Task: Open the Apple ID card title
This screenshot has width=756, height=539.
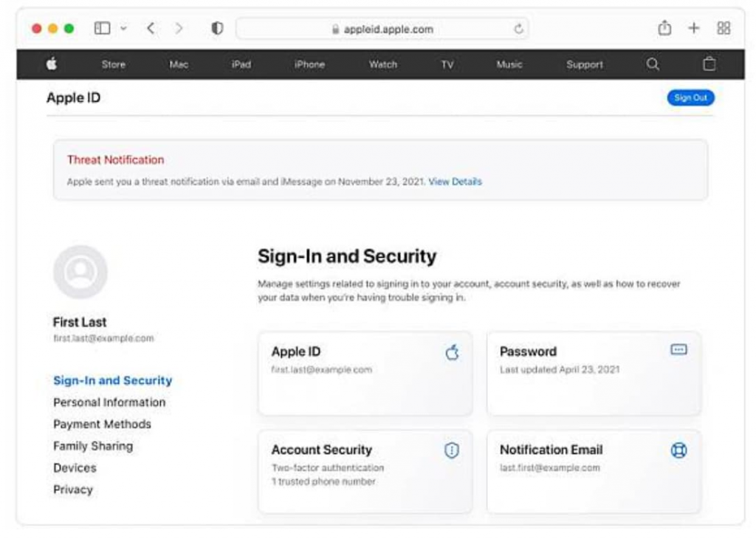Action: pyautogui.click(x=296, y=351)
